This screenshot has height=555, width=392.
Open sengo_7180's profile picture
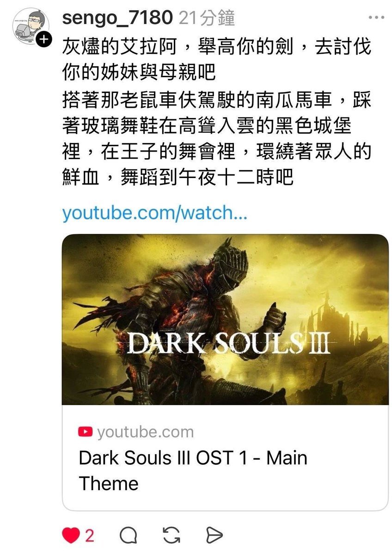pos(31,27)
